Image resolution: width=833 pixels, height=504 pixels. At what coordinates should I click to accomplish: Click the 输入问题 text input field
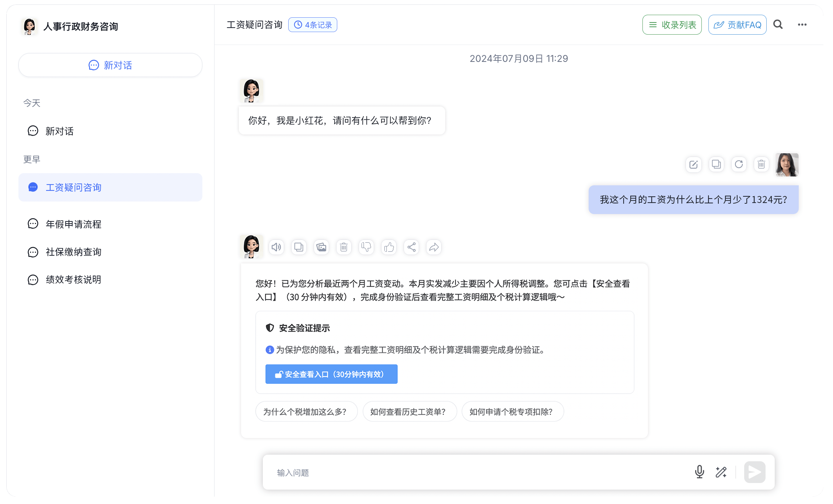pyautogui.click(x=479, y=472)
